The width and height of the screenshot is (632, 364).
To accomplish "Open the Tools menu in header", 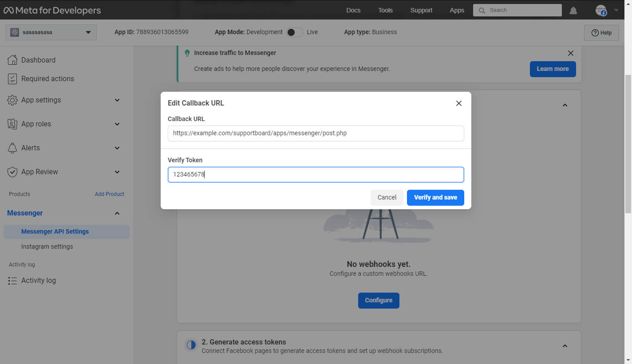I will tap(385, 10).
